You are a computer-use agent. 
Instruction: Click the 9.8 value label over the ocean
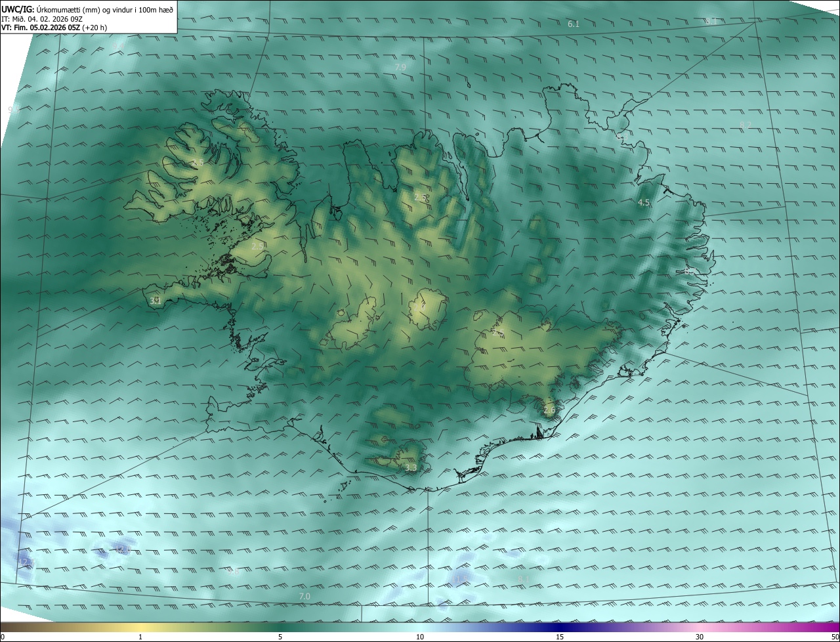click(x=234, y=572)
